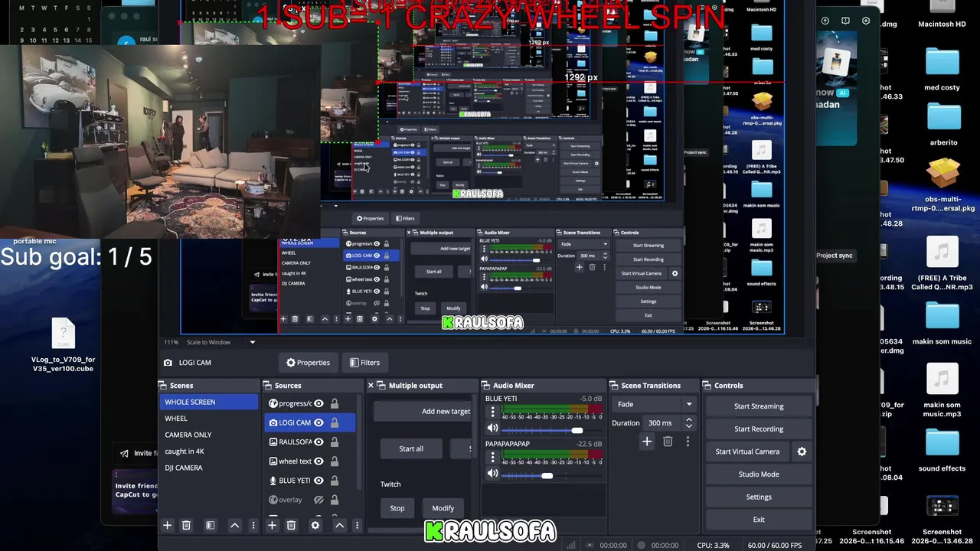Close the Multiple output dock
Screen dimensions: 980x551
pyautogui.click(x=371, y=386)
